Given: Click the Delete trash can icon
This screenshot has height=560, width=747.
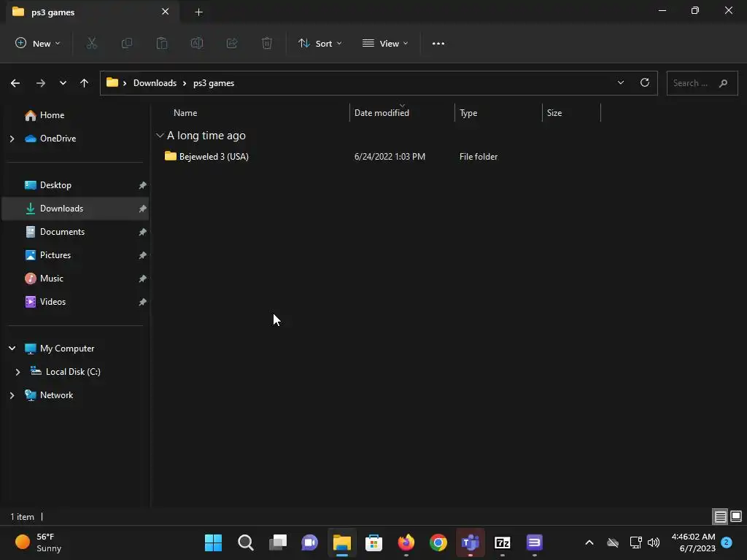Looking at the screenshot, I should click(x=267, y=43).
